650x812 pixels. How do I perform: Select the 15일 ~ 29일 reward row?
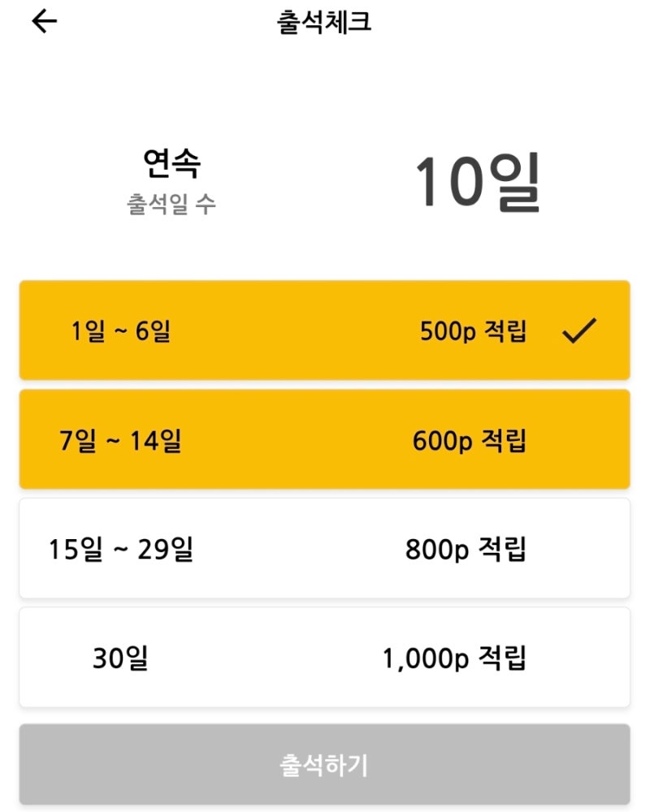tap(324, 548)
